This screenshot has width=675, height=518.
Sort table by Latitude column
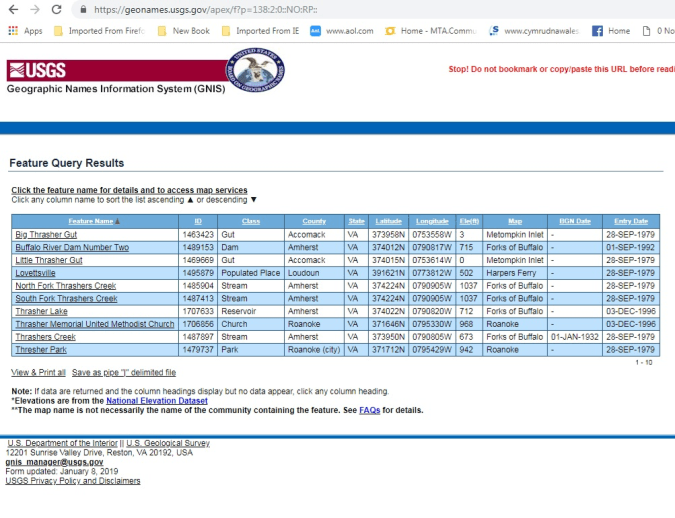pyautogui.click(x=389, y=221)
